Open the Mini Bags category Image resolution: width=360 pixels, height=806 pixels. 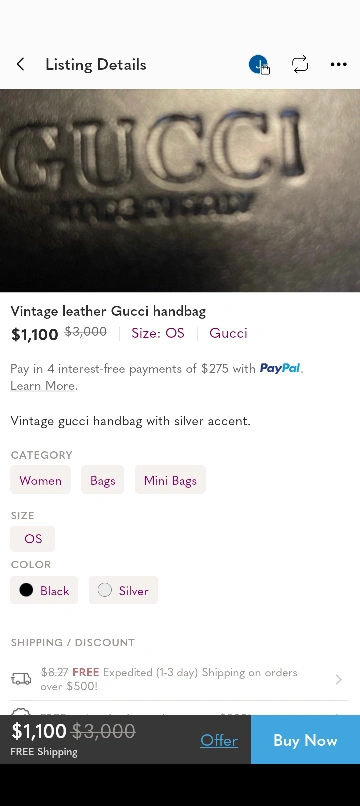170,480
